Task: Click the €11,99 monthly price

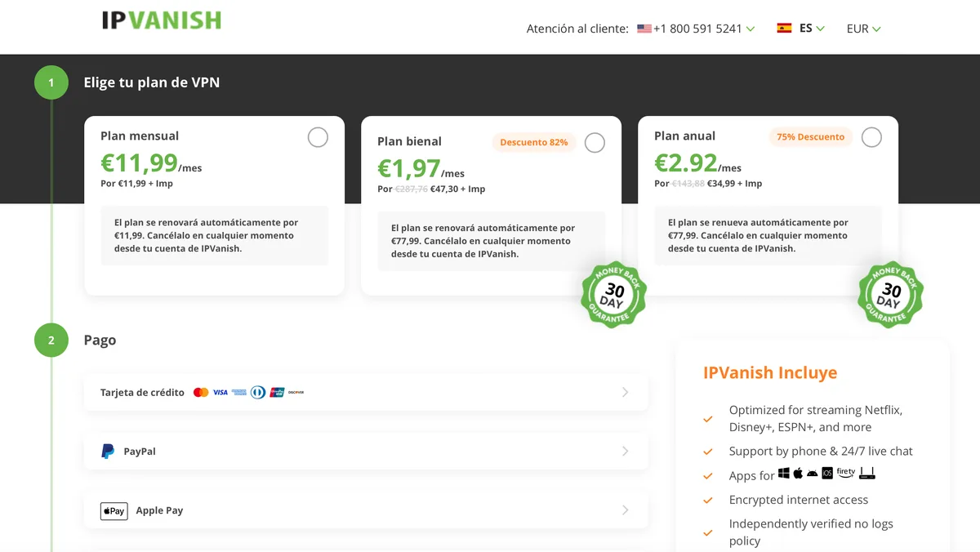Action: pos(139,163)
